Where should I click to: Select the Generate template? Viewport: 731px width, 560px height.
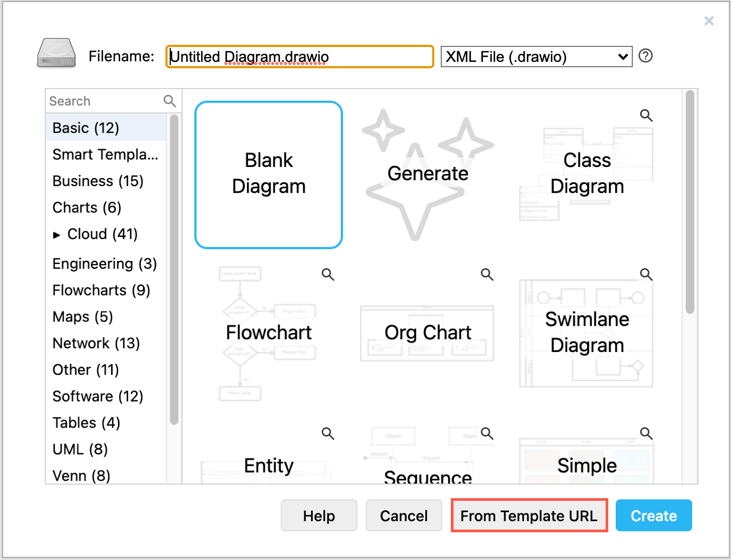coord(427,173)
